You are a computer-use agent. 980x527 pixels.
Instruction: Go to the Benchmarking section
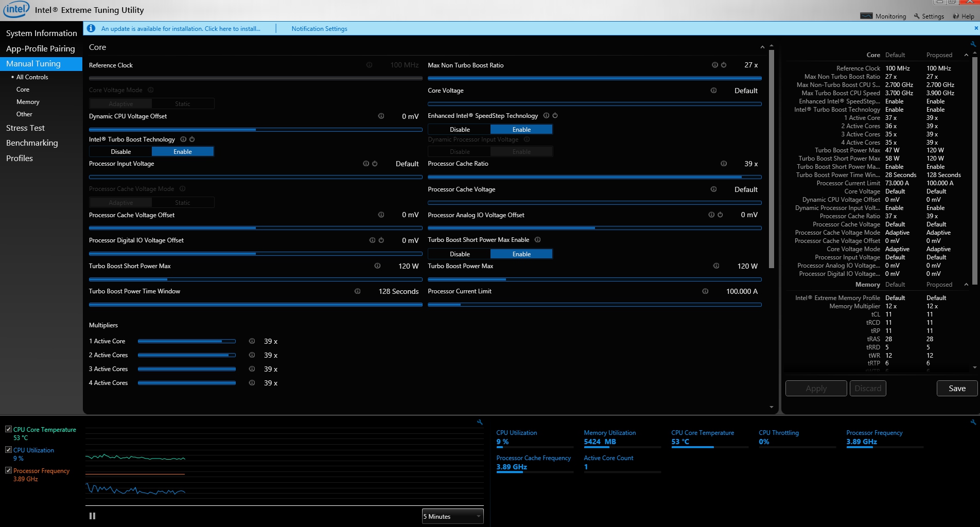tap(32, 143)
